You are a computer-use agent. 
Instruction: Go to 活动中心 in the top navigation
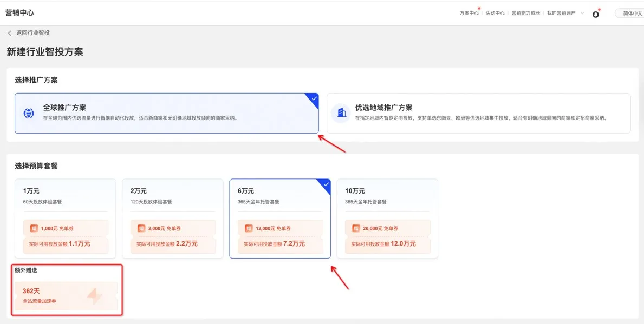click(495, 14)
